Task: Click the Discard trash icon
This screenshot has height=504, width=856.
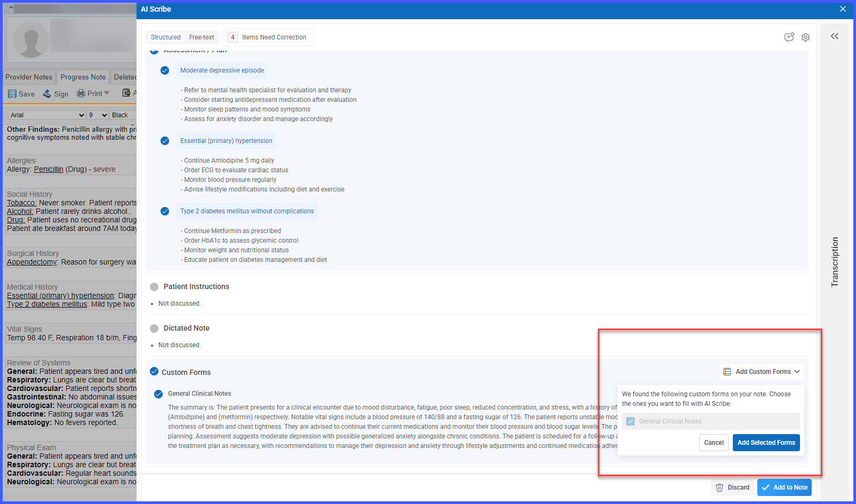Action: [719, 487]
